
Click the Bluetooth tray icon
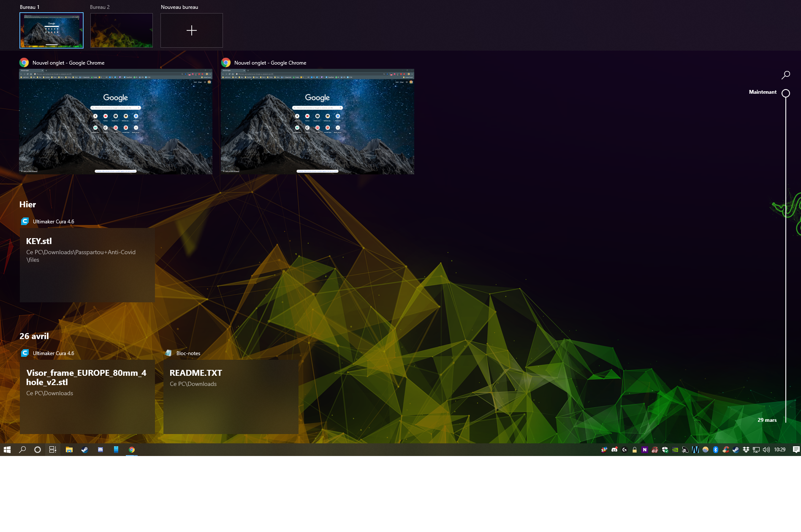[x=716, y=450]
